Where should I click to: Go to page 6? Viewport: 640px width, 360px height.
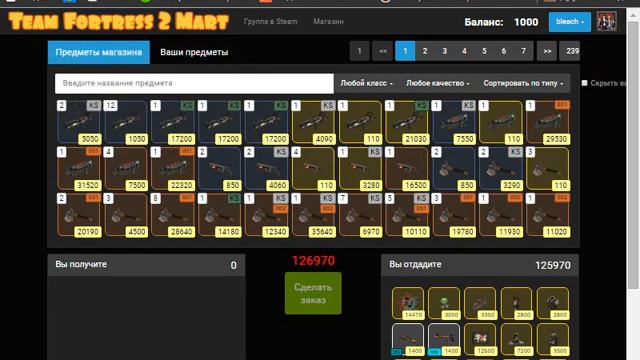click(504, 51)
